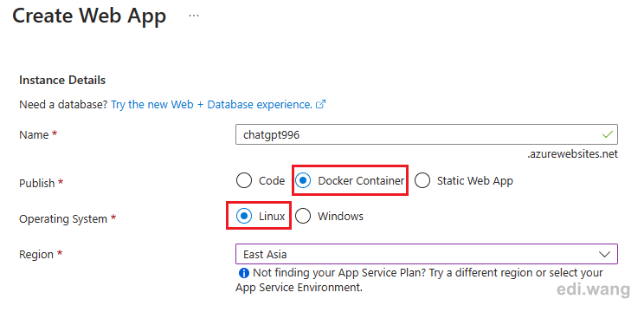Screen dimensions: 644x312
Task: Focus the Name field containing chatgpt996
Action: (x=427, y=134)
